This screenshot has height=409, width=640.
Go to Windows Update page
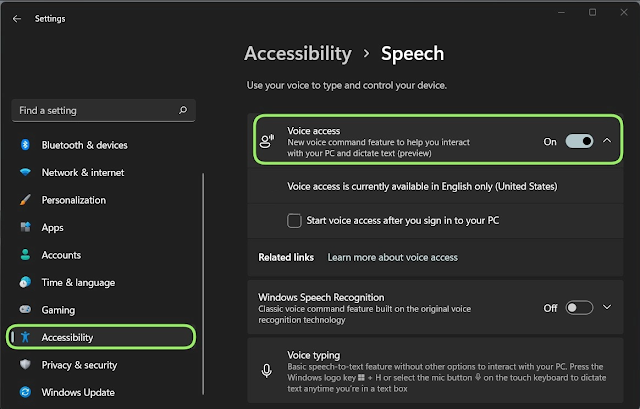click(77, 393)
